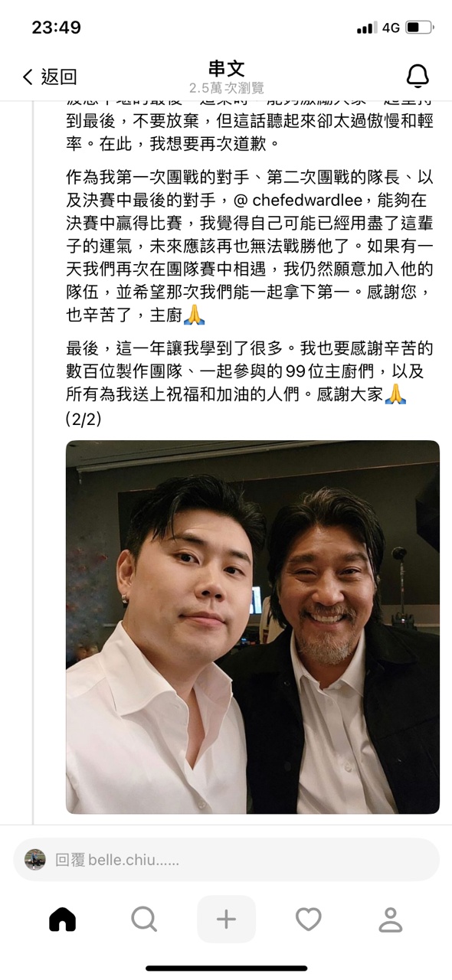Viewport: 452px width, 980px height.
Task: Open the notification bell icon
Action: click(418, 77)
